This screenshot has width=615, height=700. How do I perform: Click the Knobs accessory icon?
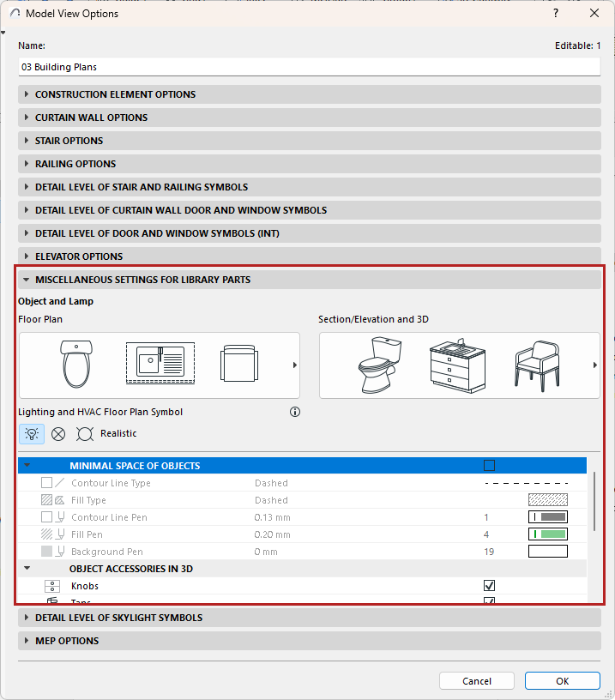pyautogui.click(x=52, y=586)
